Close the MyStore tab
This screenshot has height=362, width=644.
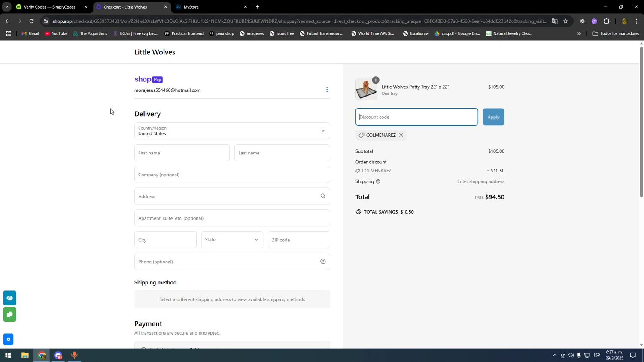click(246, 7)
